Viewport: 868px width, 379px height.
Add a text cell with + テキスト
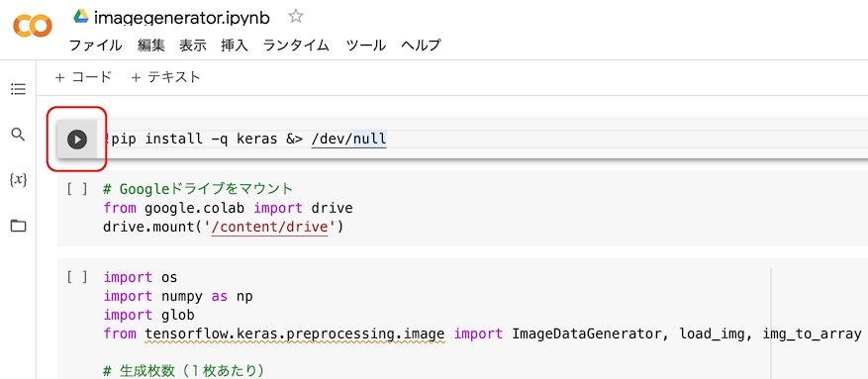click(x=165, y=77)
